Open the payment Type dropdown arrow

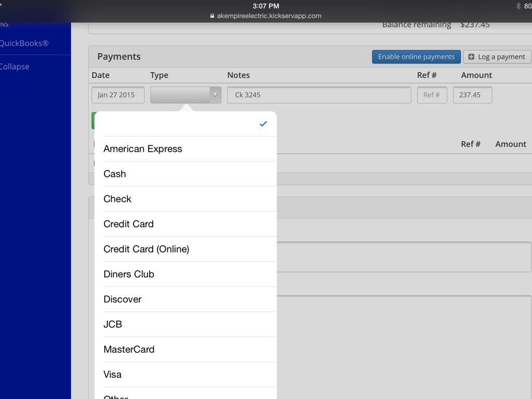click(215, 95)
